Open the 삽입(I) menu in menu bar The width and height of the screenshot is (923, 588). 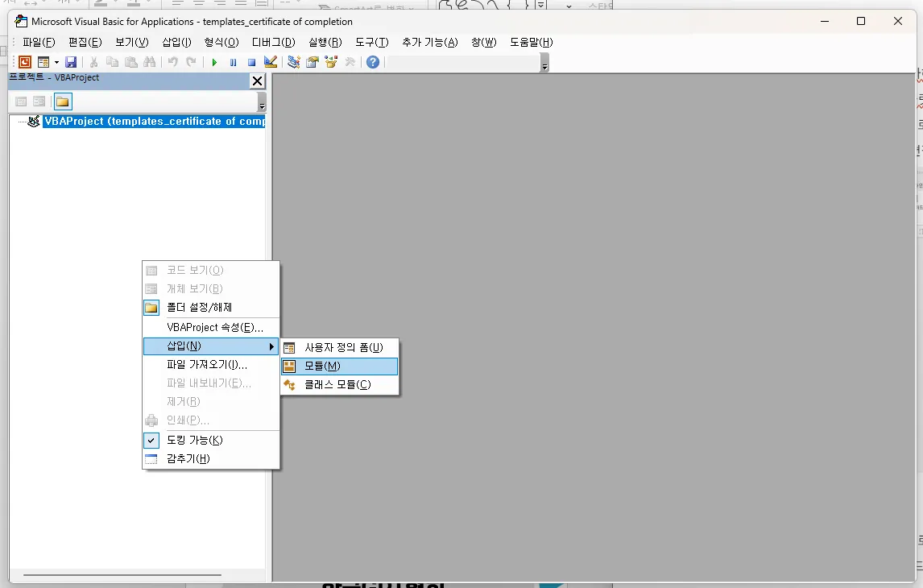tap(176, 43)
